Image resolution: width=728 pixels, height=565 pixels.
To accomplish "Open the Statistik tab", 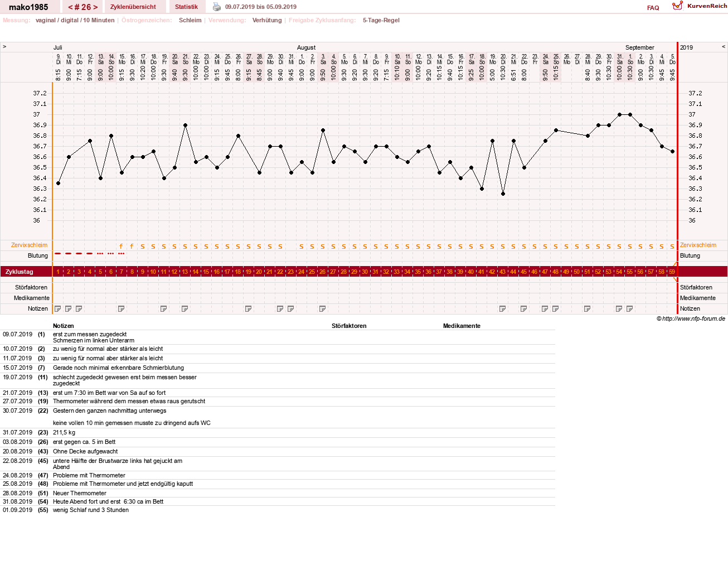I will pos(186,7).
